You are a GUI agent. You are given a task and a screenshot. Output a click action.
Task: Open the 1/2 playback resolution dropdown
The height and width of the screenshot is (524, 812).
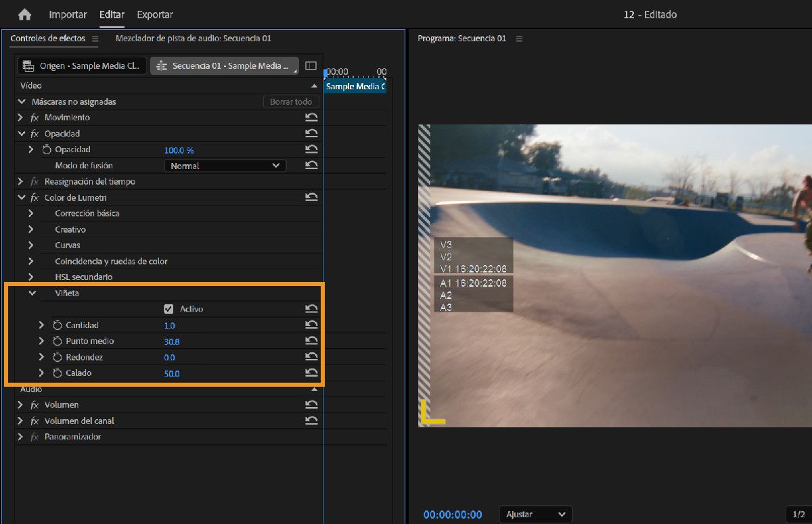[799, 515]
